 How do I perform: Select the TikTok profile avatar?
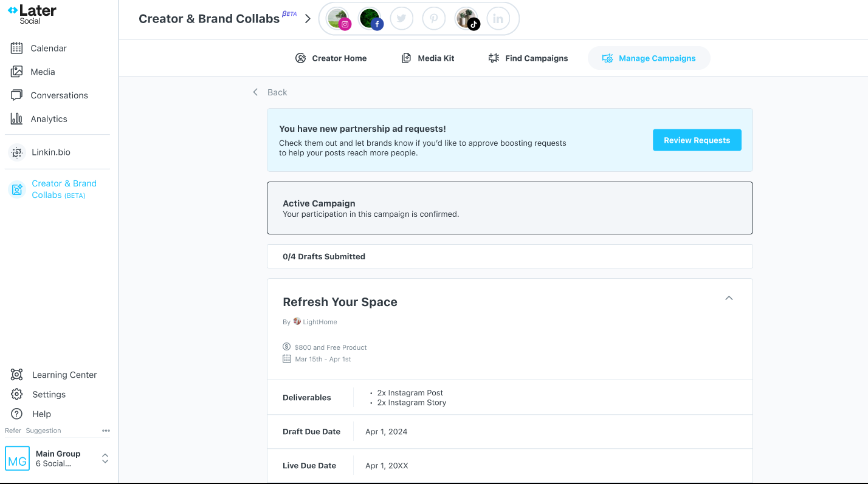click(x=466, y=19)
